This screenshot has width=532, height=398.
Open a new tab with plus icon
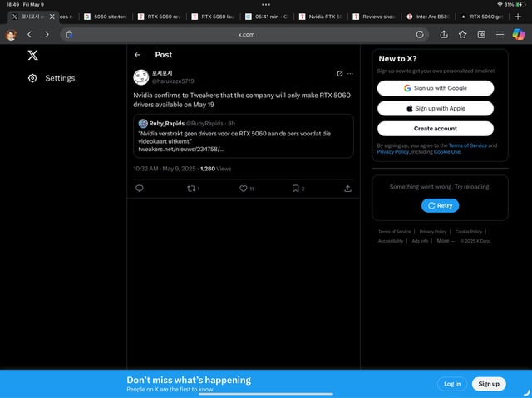[518, 17]
